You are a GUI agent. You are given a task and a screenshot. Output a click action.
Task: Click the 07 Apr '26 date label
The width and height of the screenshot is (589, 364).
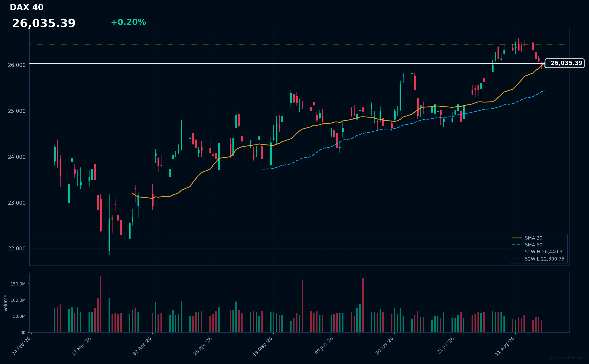coord(142,346)
